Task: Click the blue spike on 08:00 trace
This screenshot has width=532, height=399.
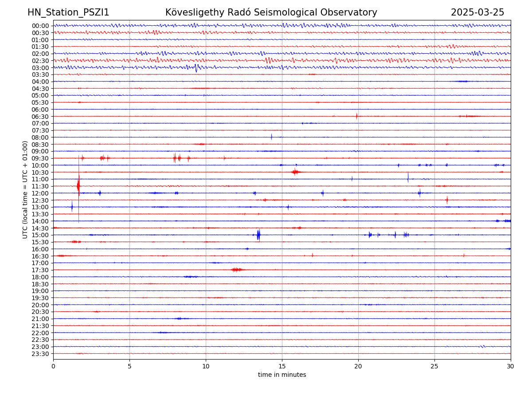Action: click(x=271, y=137)
